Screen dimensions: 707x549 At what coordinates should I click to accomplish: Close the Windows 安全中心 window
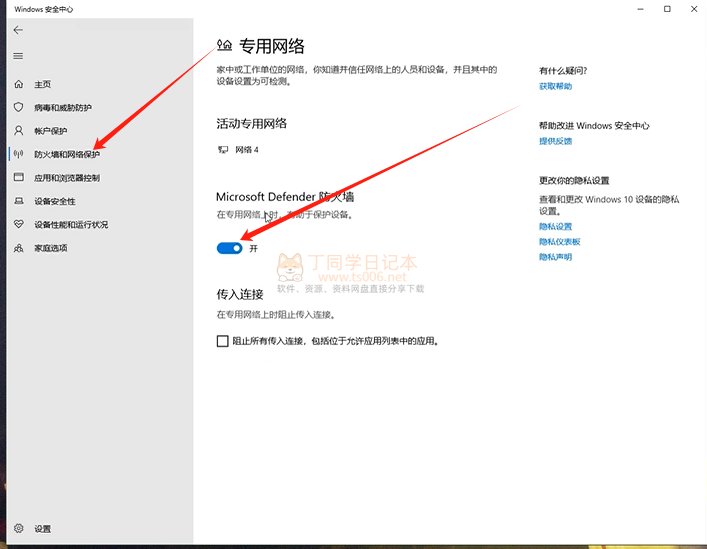coord(693,9)
